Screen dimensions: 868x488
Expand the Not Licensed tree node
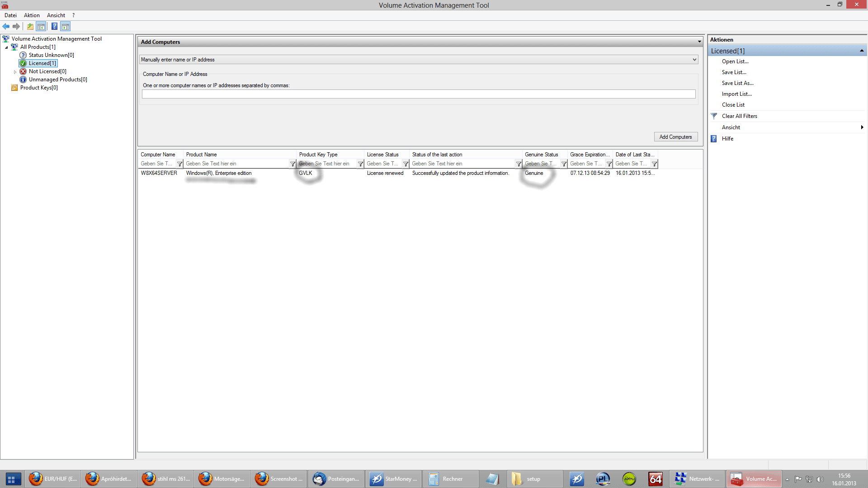click(15, 72)
